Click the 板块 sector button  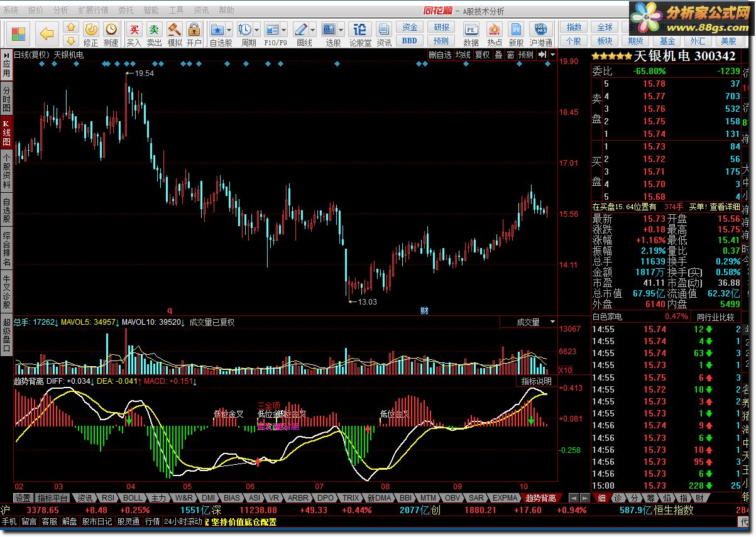click(x=605, y=41)
